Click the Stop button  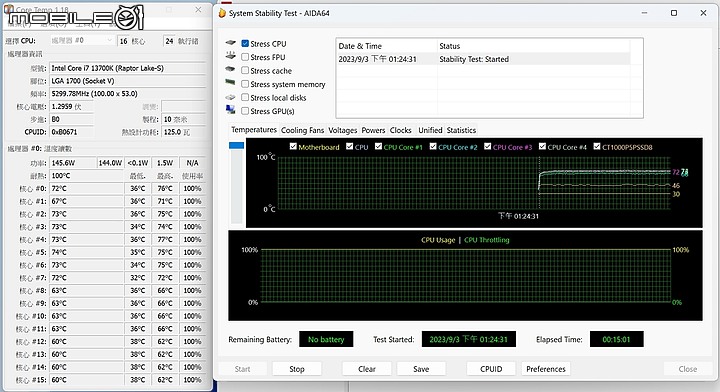point(297,369)
